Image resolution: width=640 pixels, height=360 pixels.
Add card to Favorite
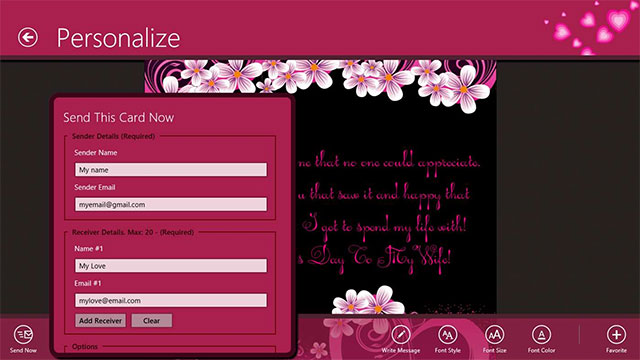[616, 335]
